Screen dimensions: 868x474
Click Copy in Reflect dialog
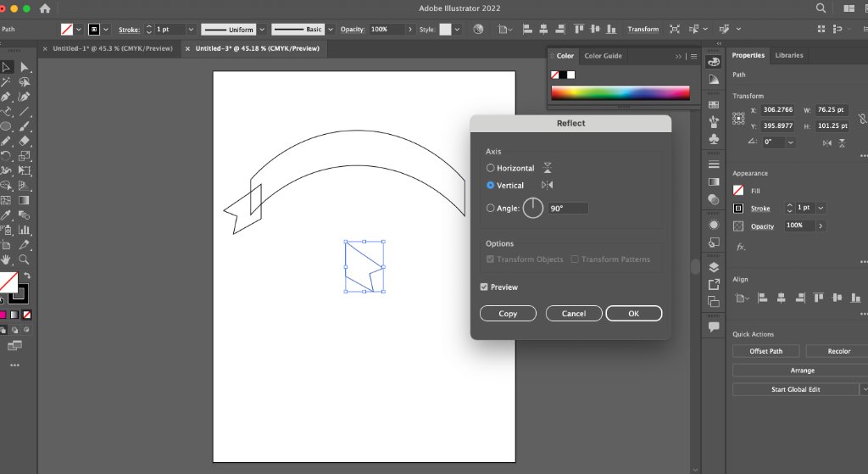pos(508,314)
